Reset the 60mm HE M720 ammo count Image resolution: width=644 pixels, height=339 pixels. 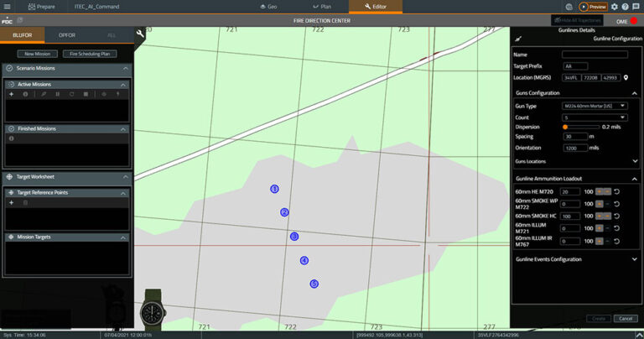tap(617, 192)
